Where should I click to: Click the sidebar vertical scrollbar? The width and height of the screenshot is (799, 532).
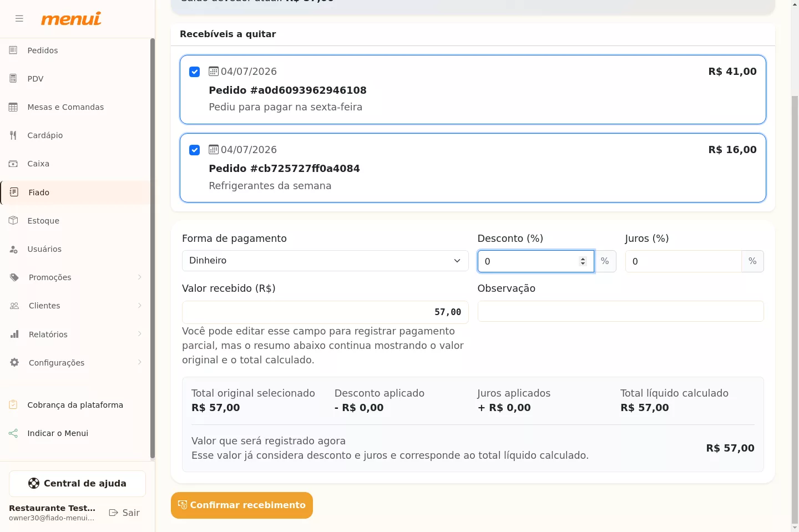(x=153, y=249)
